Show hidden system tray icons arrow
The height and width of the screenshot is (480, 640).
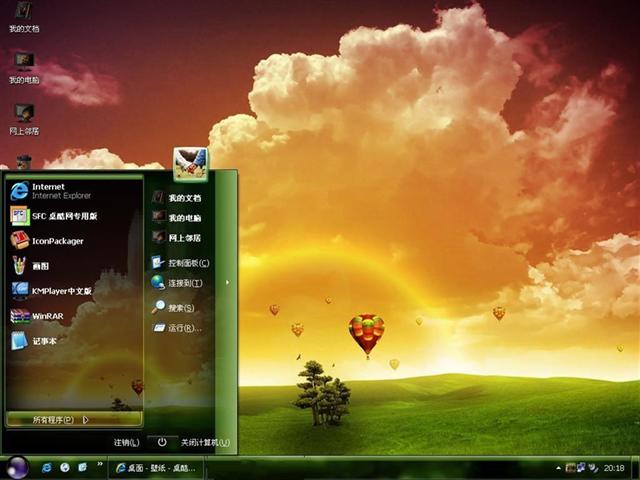pyautogui.click(x=558, y=468)
